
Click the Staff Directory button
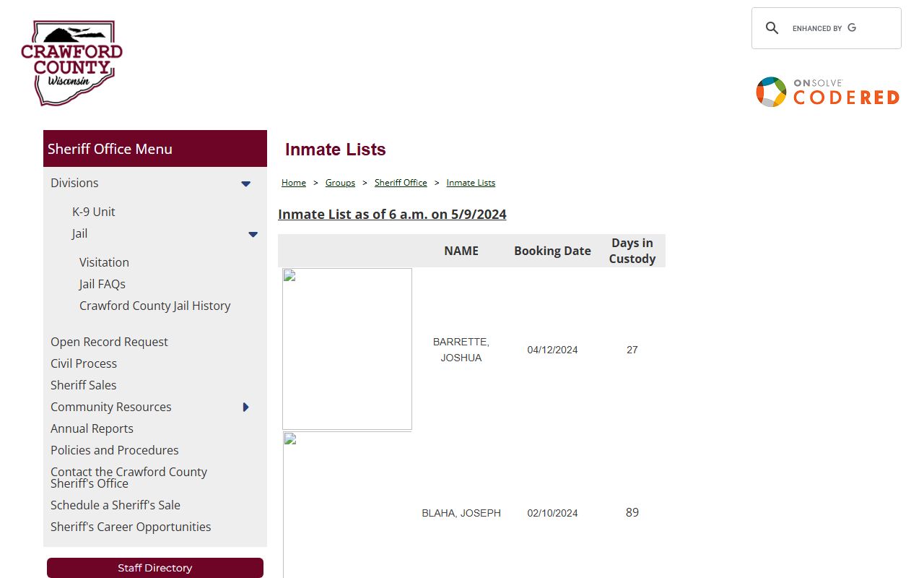(155, 568)
